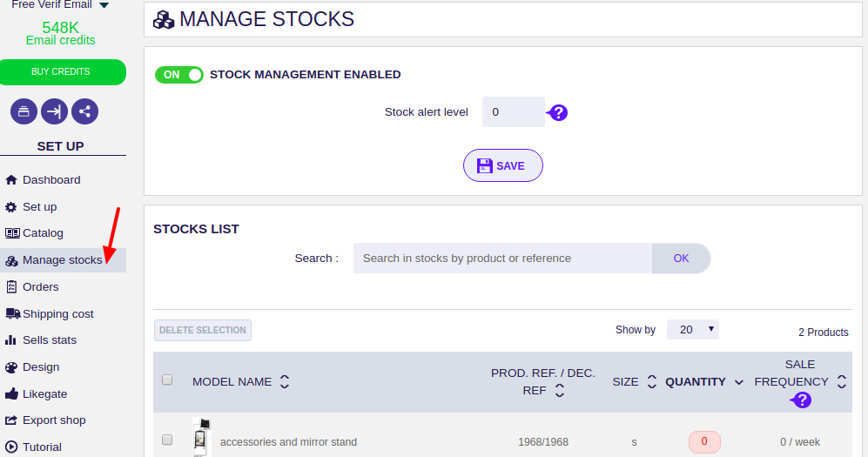Open sale frequency help question icon
The height and width of the screenshot is (457, 868).
pyautogui.click(x=802, y=400)
